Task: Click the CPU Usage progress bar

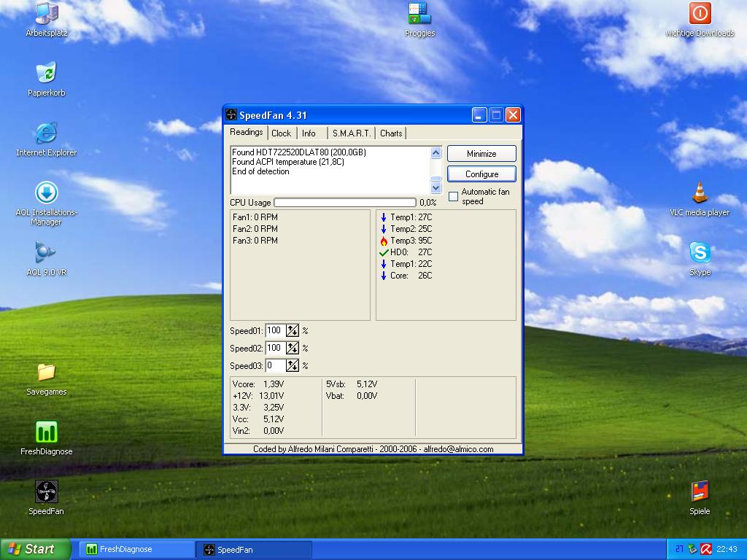Action: (345, 203)
